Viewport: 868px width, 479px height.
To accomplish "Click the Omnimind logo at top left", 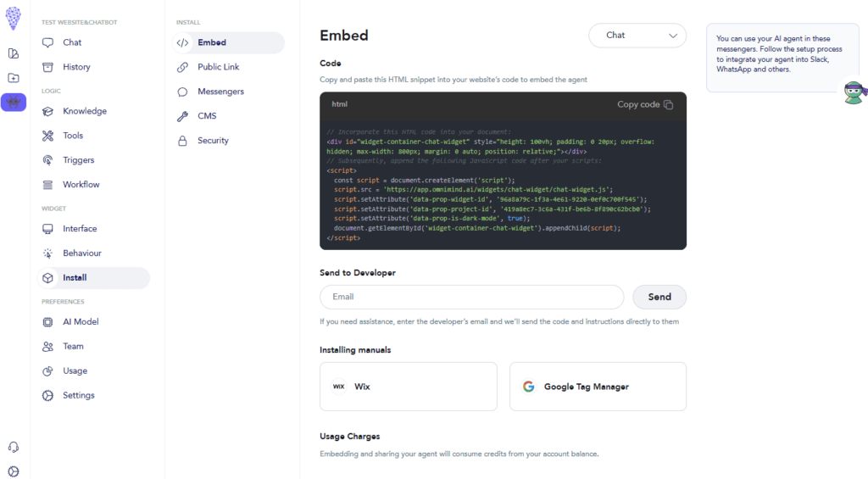I will pyautogui.click(x=14, y=19).
